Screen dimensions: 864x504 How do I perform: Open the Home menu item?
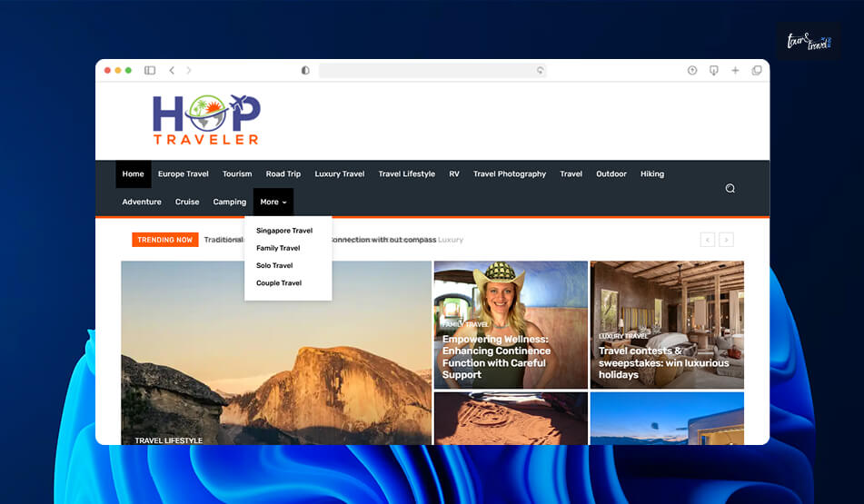pos(133,174)
